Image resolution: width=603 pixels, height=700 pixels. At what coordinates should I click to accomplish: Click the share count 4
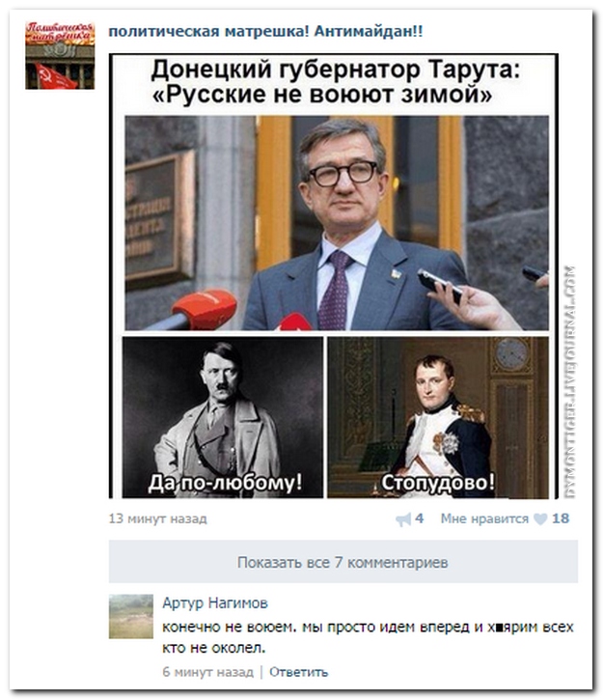(x=420, y=518)
